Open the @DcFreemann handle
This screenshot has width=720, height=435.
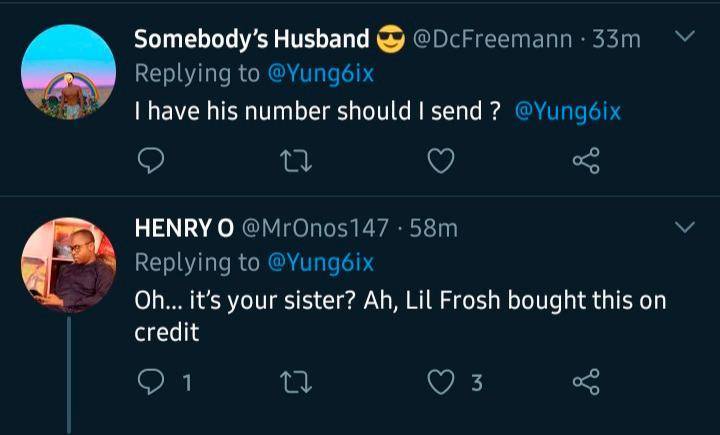click(x=492, y=39)
